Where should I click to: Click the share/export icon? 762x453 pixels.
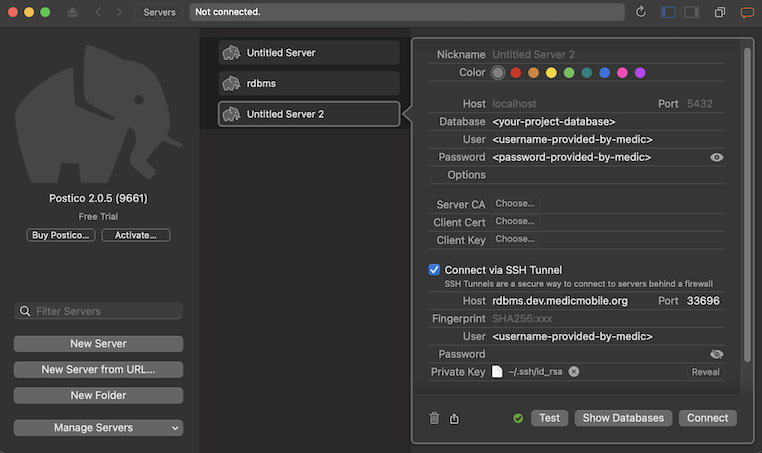(454, 418)
